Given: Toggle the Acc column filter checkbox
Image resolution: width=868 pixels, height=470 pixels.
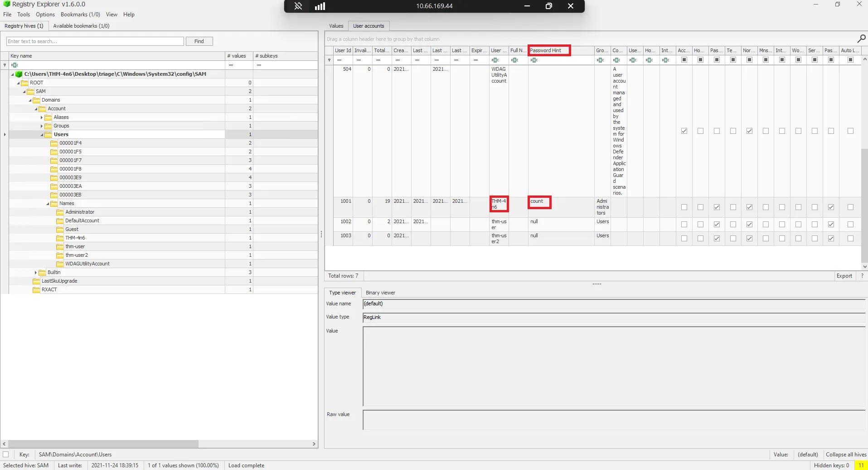Looking at the screenshot, I should (x=684, y=60).
